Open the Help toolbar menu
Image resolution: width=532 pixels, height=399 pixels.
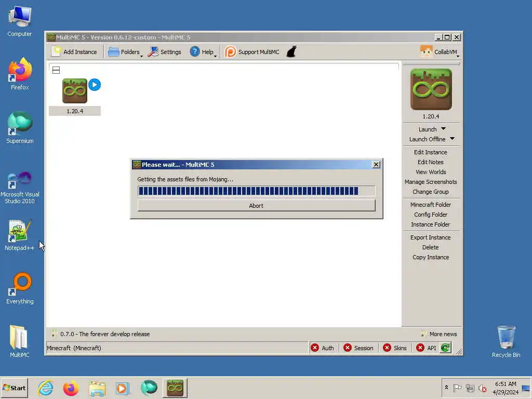[x=203, y=52]
